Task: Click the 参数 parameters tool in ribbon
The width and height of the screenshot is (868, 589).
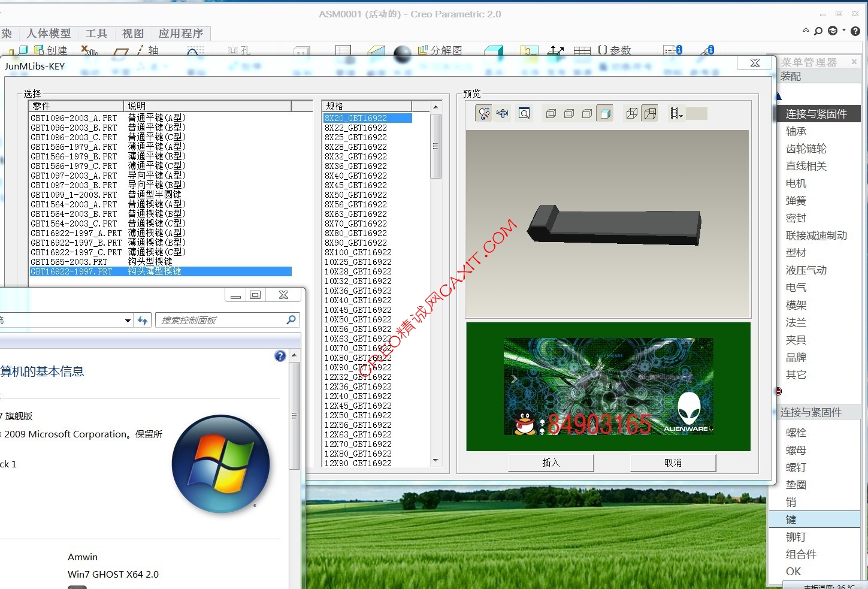Action: [615, 50]
